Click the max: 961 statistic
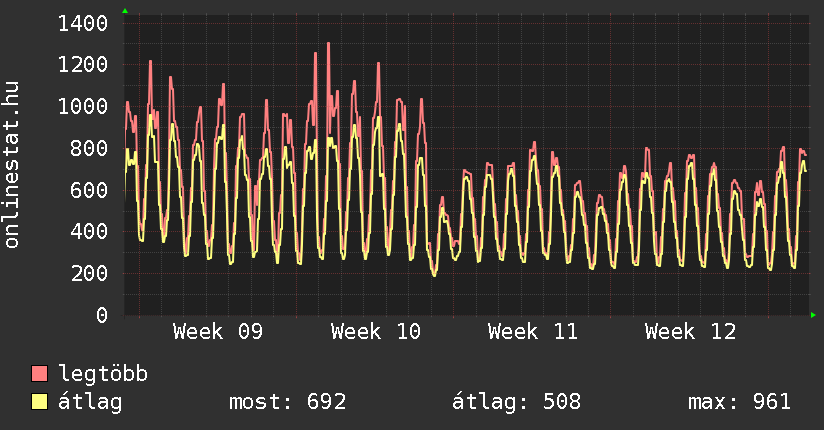Viewport: 824px width, 430px height. tap(739, 402)
